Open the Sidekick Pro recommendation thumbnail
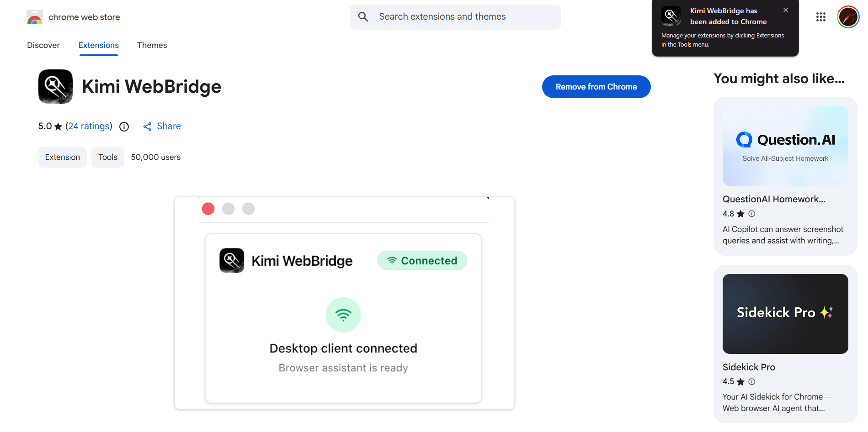 [785, 314]
